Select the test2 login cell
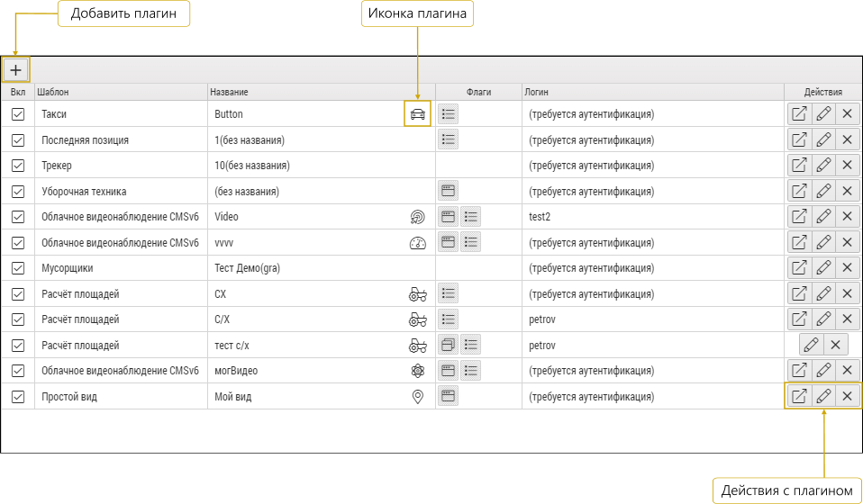Viewport: 863px width, 504px height. tap(653, 217)
